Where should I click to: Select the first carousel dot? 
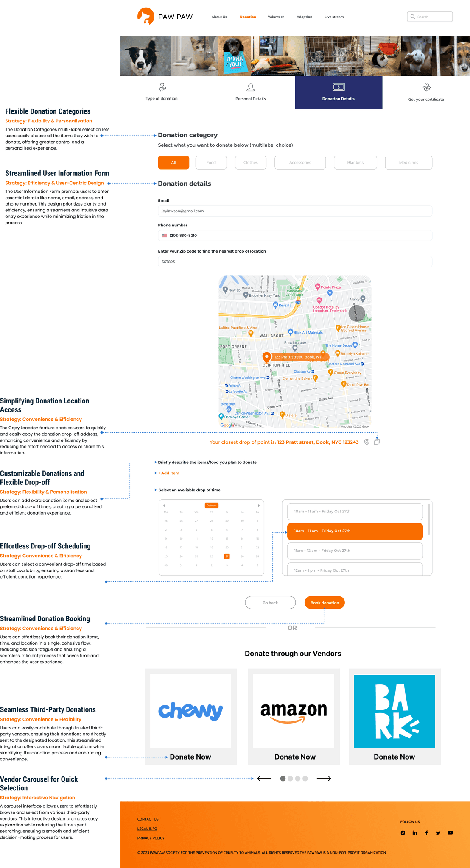point(283,779)
